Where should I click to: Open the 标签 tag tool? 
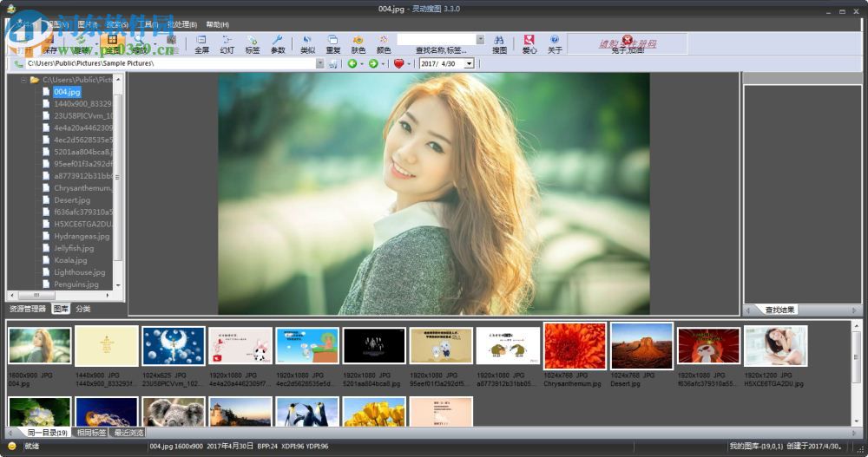point(252,43)
